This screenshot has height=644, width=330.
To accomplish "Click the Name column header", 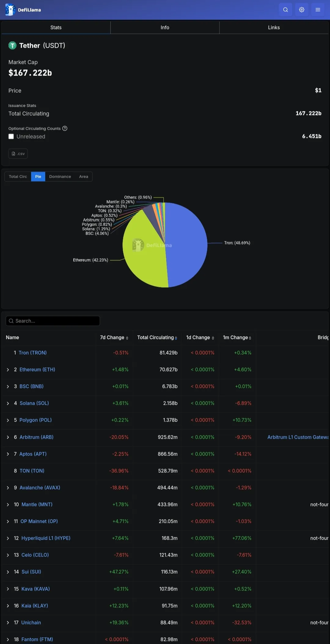I will click(13, 337).
